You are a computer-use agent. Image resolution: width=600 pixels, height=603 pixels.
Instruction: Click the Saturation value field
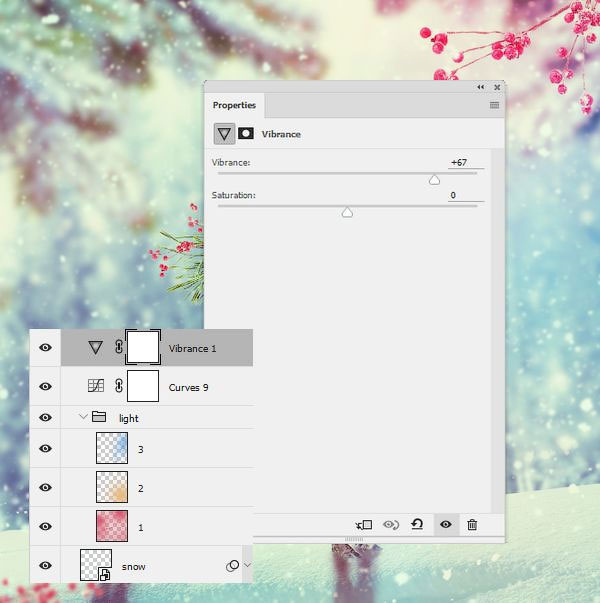tap(466, 195)
